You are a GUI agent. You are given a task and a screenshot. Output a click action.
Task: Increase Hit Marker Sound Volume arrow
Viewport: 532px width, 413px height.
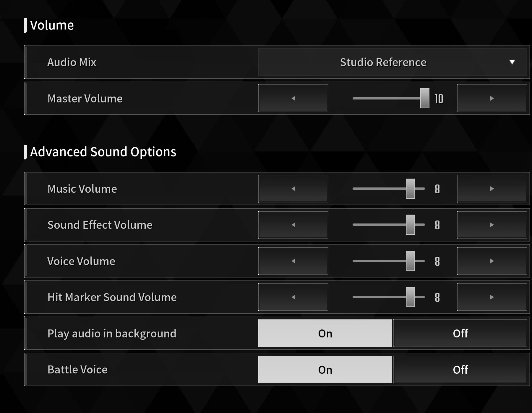pos(492,297)
